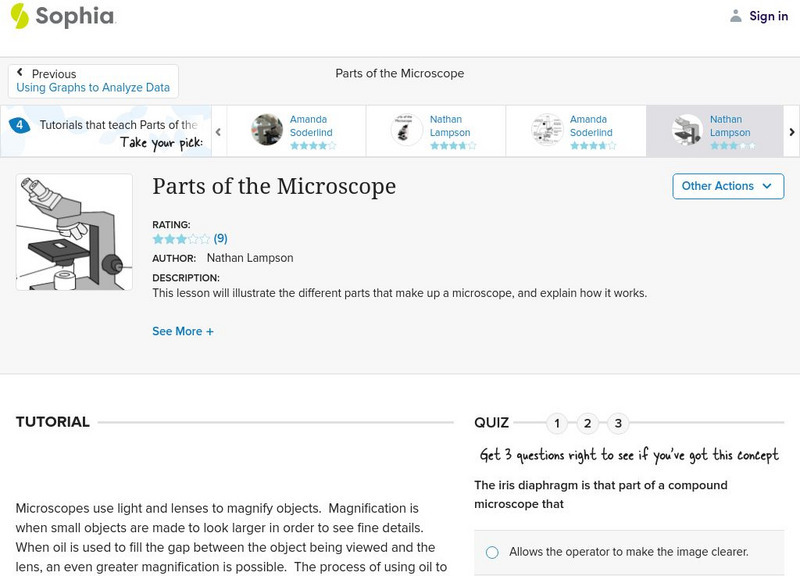Jump to quiz question 3
The height and width of the screenshot is (576, 800).
tap(619, 423)
